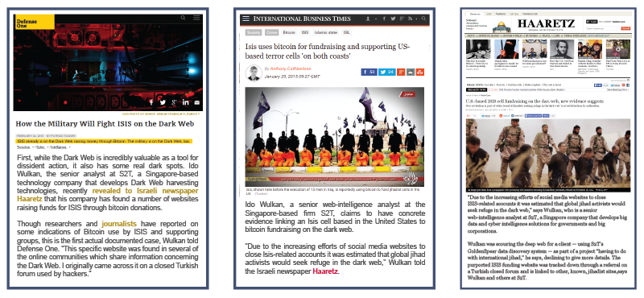This screenshot has width=644, height=298.
Task: Email the Defense One article via envelope icon
Action: pos(197,102)
